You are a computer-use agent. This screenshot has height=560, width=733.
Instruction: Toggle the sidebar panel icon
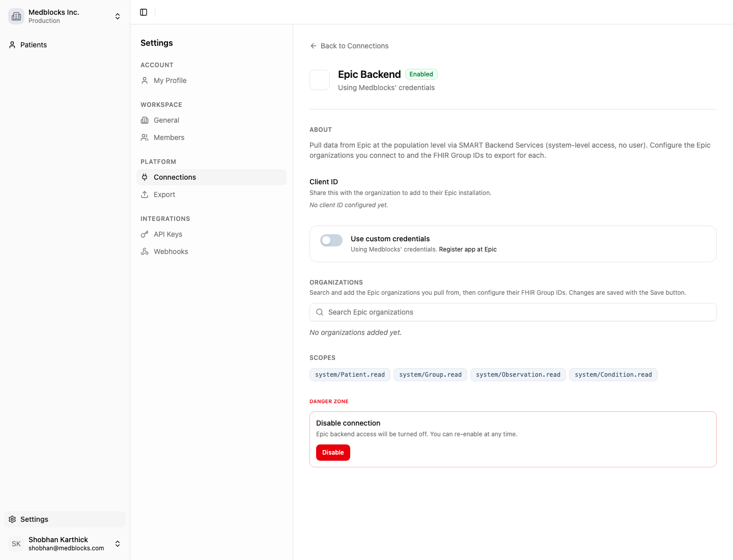tap(144, 12)
